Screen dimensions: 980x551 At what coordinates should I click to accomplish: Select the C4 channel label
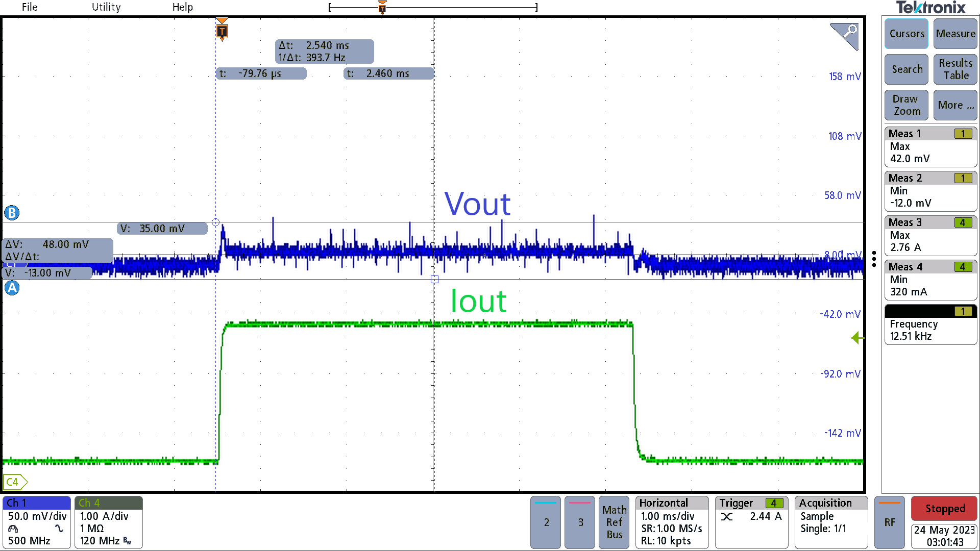point(13,481)
